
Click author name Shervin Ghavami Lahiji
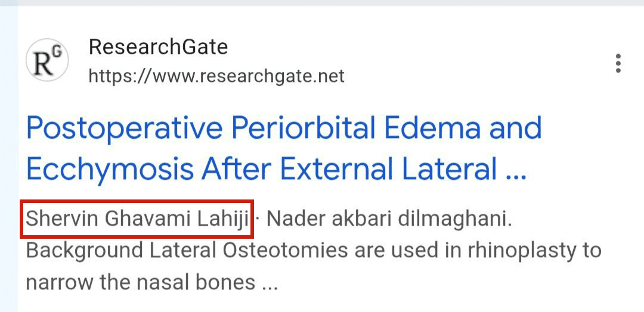[137, 219]
